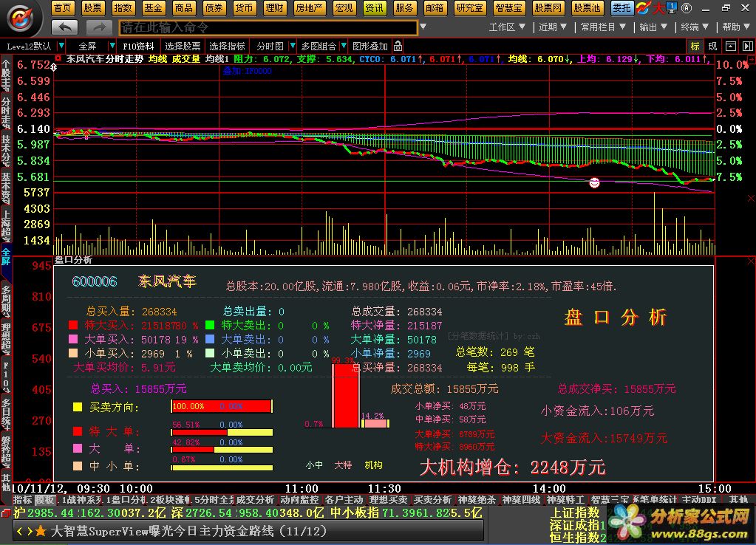Click the side panel collapse icon at toolbar end

(747, 47)
